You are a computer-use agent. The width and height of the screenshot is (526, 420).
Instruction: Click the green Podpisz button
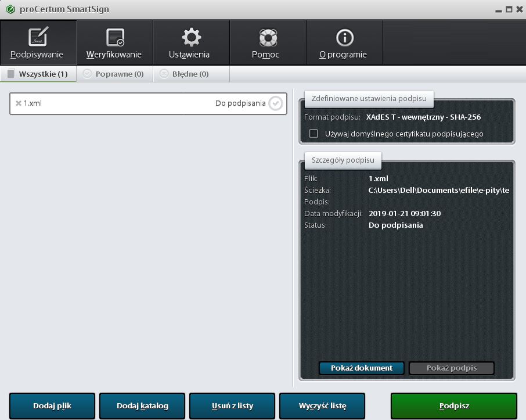[x=453, y=405]
